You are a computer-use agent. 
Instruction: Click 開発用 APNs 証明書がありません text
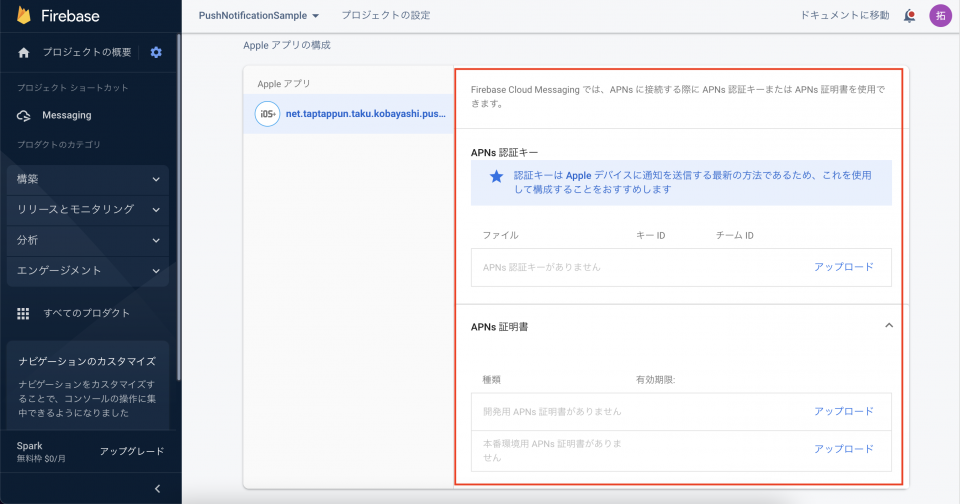click(x=552, y=412)
